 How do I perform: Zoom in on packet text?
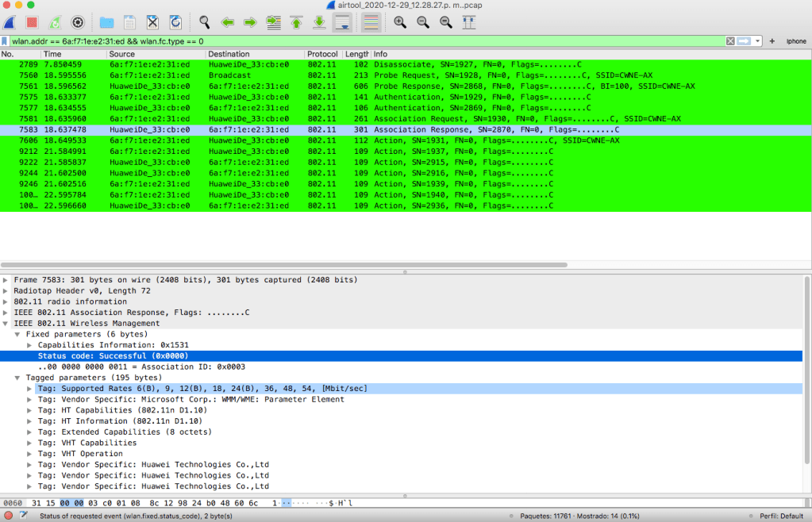pyautogui.click(x=400, y=22)
